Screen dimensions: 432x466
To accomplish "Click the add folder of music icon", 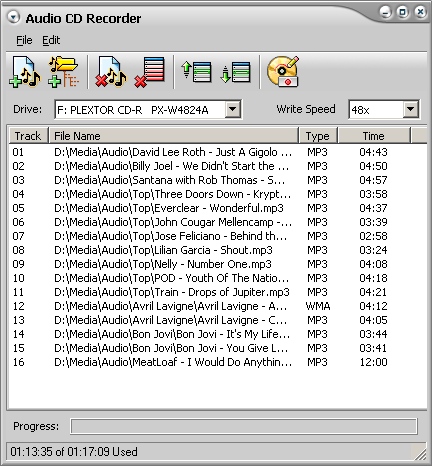I will click(x=64, y=72).
